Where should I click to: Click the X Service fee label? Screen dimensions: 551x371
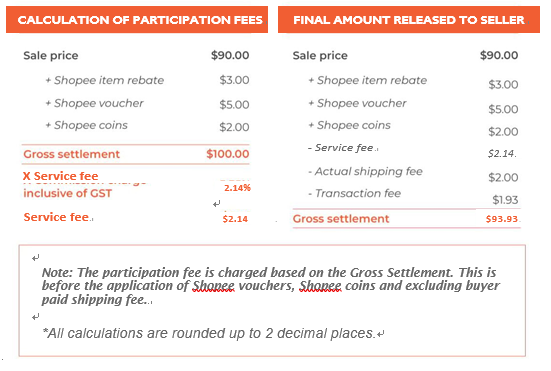(x=61, y=176)
